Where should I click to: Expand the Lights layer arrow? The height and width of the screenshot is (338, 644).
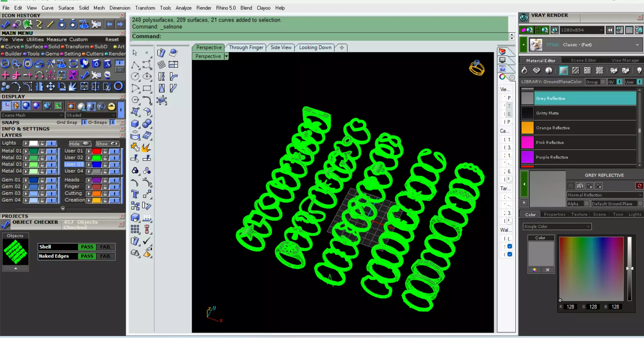26,143
